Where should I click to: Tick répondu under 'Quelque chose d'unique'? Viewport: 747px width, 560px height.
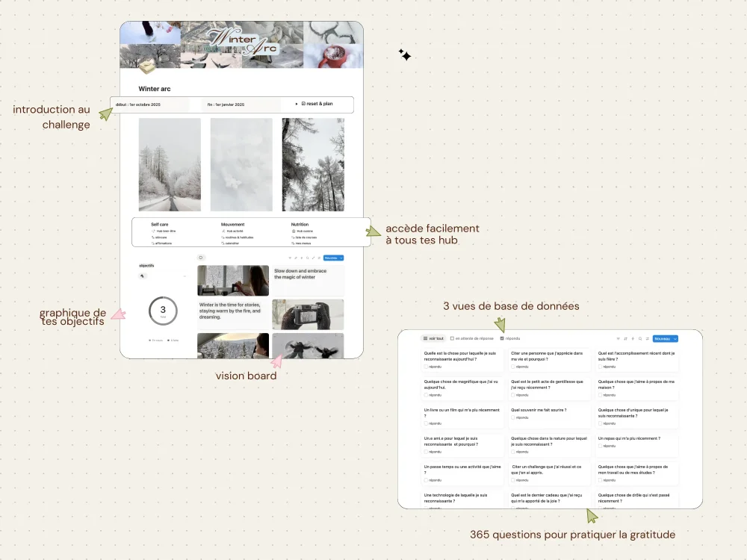[601, 423]
